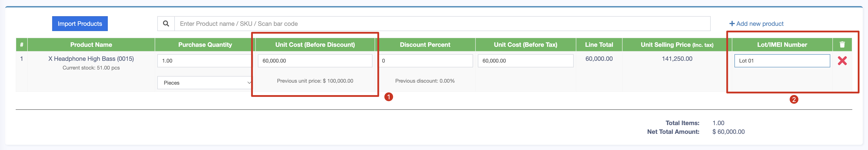Click the Purchase Quantity input showing 1.00
Viewport: 868px width, 150px height.
click(x=204, y=61)
